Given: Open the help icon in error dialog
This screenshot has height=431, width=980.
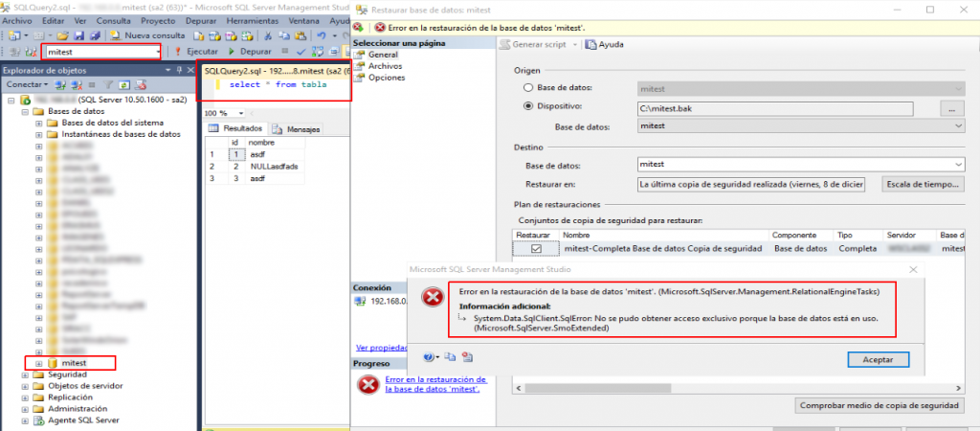Looking at the screenshot, I should tap(428, 357).
